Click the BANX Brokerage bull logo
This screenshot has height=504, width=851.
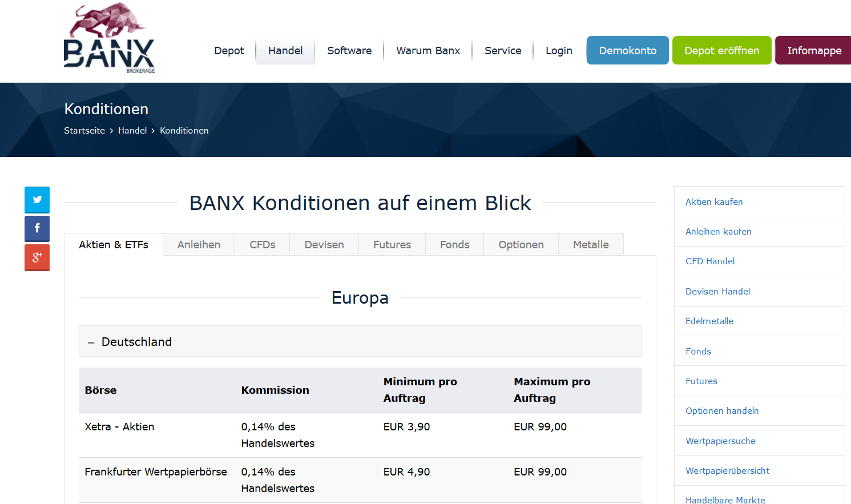(x=109, y=38)
